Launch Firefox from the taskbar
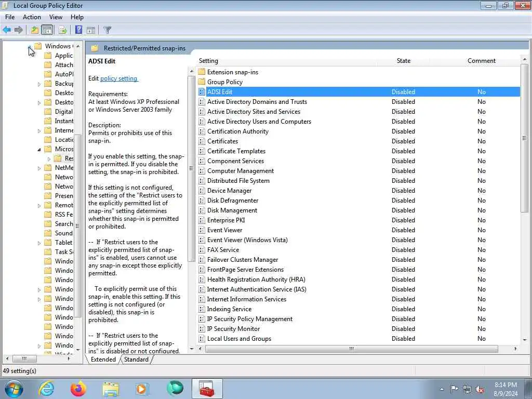The image size is (532, 399). pos(78,389)
